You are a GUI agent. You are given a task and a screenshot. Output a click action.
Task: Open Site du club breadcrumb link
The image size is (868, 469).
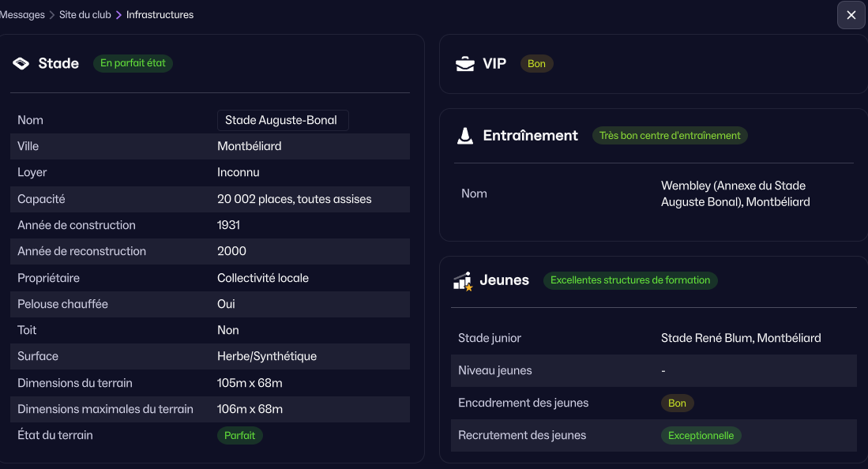(85, 15)
